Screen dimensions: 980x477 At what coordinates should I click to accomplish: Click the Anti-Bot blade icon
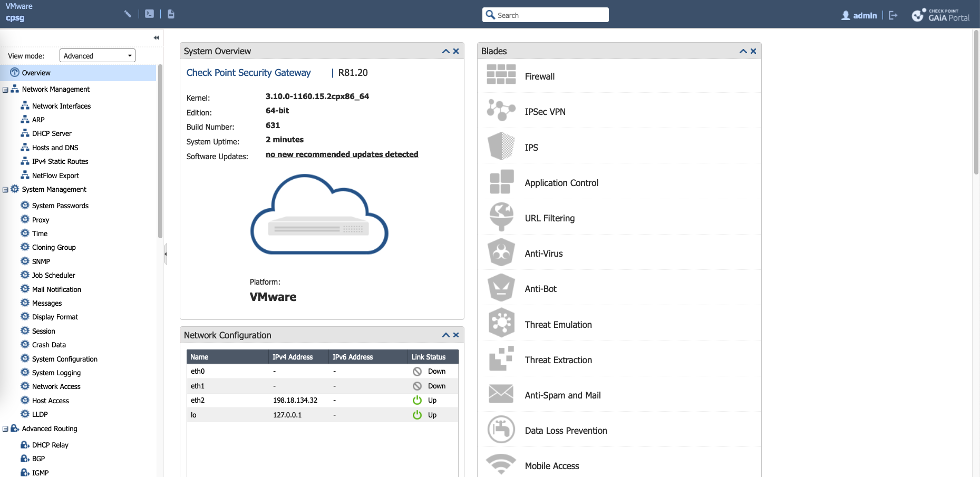[x=501, y=288]
